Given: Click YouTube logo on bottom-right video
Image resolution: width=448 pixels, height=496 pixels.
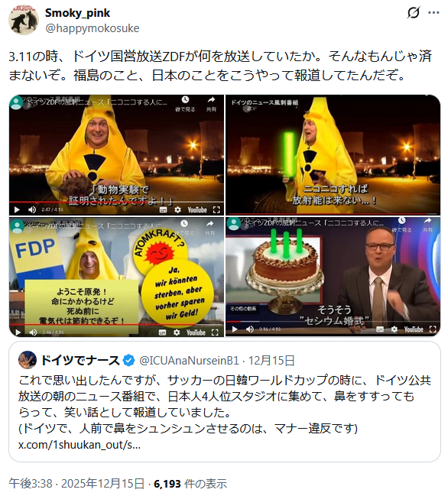Looking at the screenshot, I should [414, 329].
